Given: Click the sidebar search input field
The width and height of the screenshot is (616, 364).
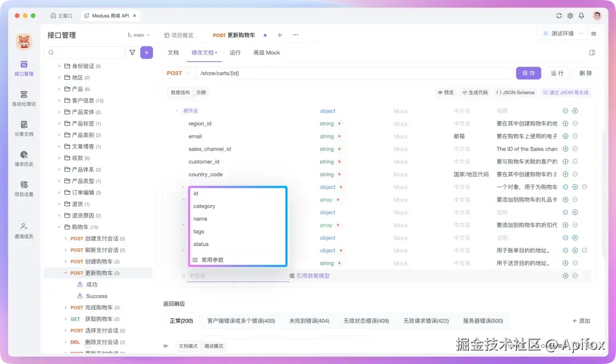Looking at the screenshot, I should pyautogui.click(x=86, y=52).
